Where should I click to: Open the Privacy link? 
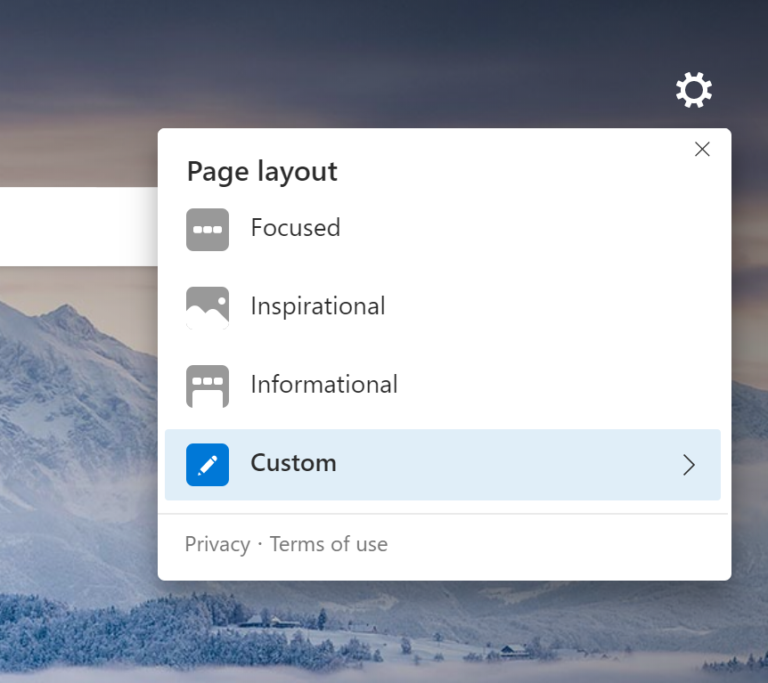click(217, 544)
